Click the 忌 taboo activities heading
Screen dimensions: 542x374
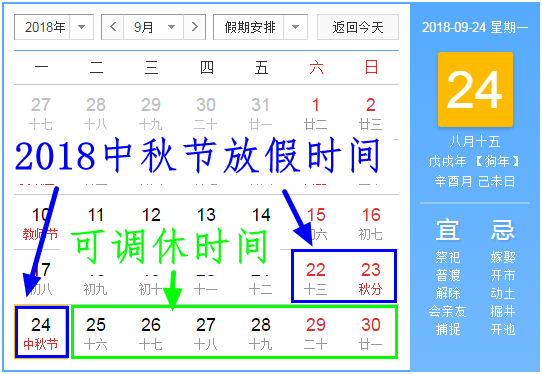click(503, 230)
